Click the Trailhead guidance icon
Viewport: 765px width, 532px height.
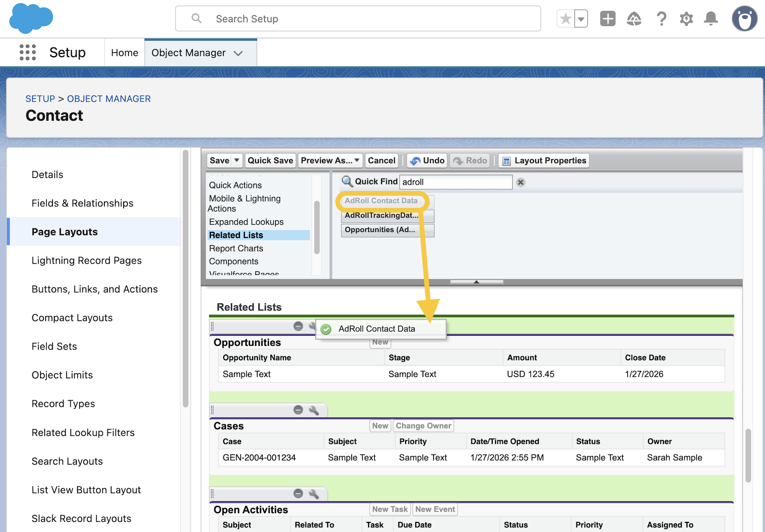(x=634, y=19)
